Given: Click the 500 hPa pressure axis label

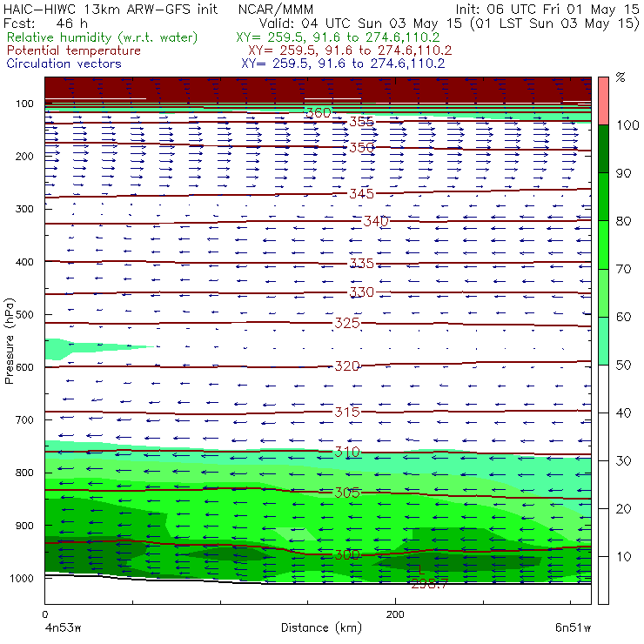Looking at the screenshot, I should (24, 314).
